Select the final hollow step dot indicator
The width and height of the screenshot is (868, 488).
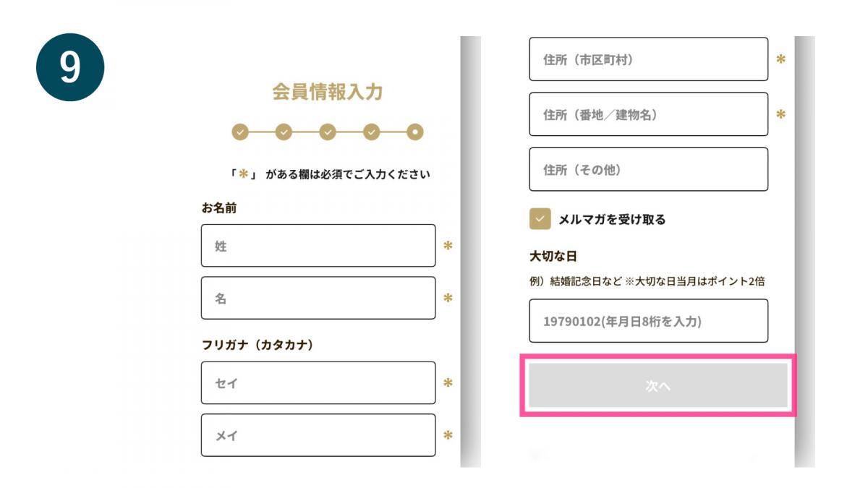416,131
